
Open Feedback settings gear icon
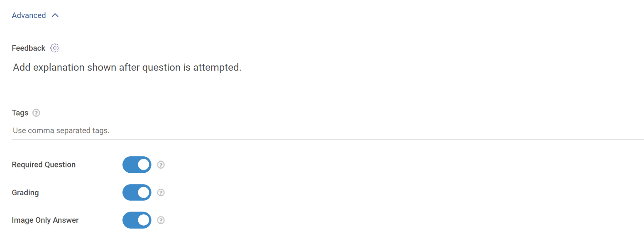[x=55, y=48]
